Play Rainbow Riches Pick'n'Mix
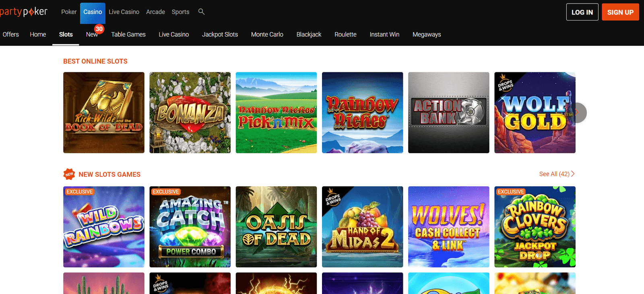 276,113
